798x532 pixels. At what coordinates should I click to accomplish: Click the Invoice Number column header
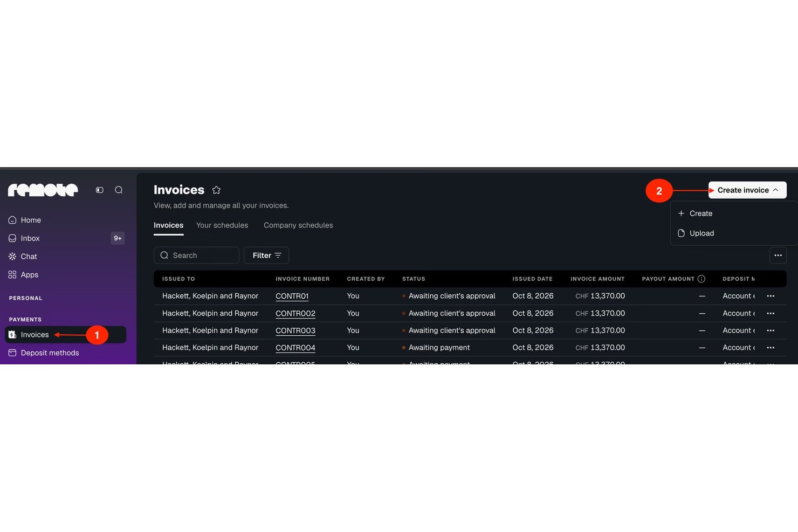click(x=302, y=279)
